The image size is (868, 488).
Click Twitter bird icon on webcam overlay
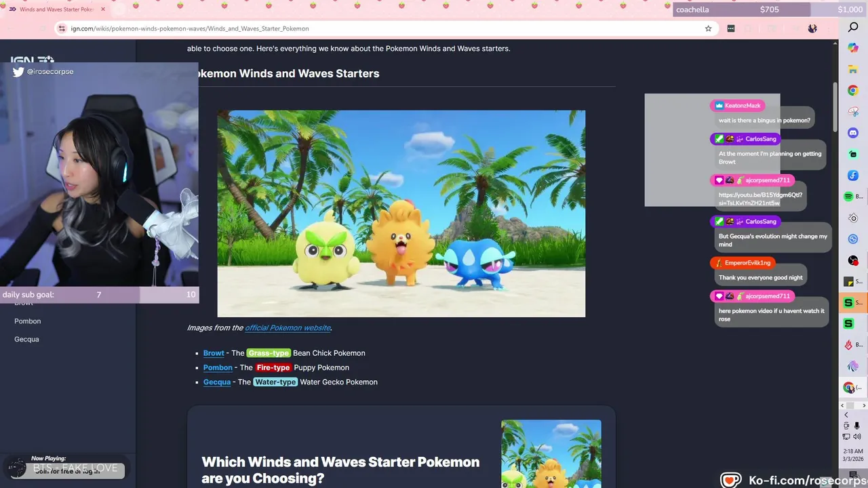18,71
